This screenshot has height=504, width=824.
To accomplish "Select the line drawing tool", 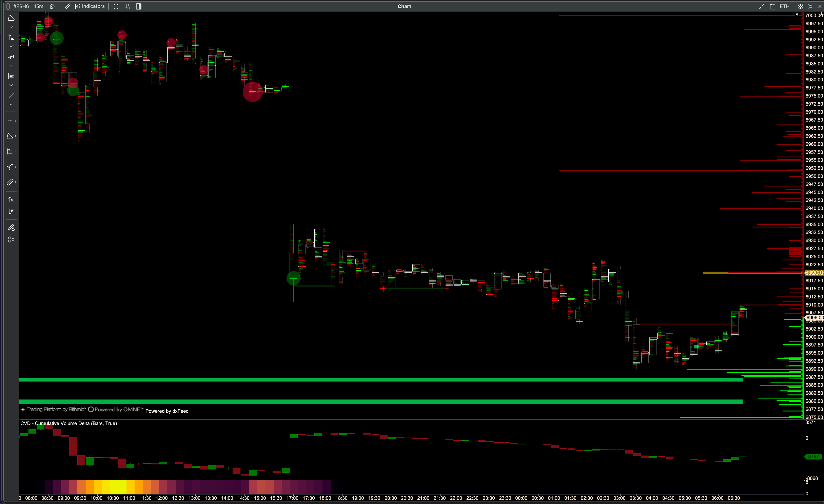I will [x=11, y=96].
